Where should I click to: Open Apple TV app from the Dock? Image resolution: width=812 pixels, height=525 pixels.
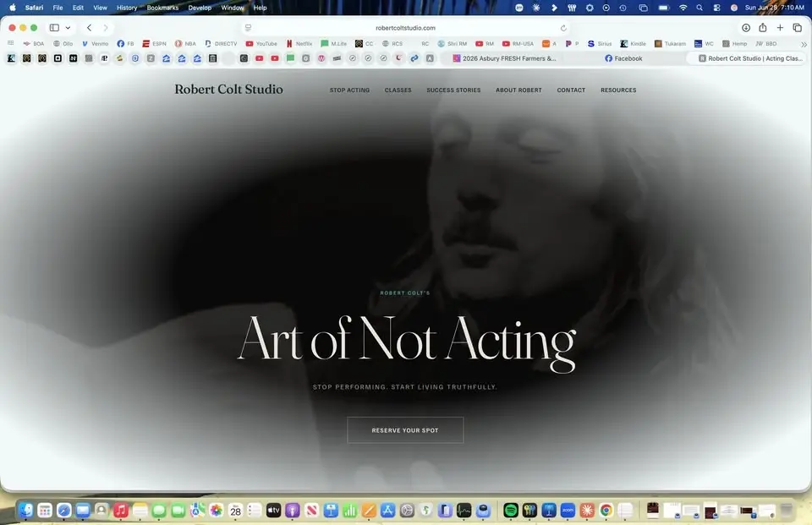pos(273,511)
